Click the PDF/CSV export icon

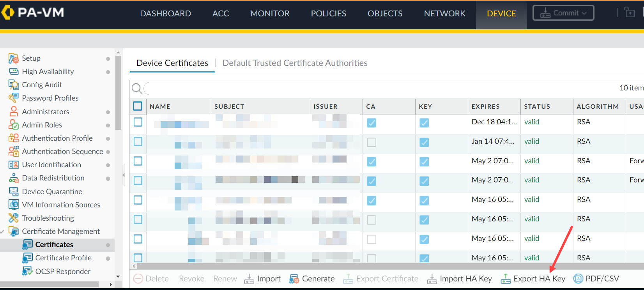(x=579, y=279)
